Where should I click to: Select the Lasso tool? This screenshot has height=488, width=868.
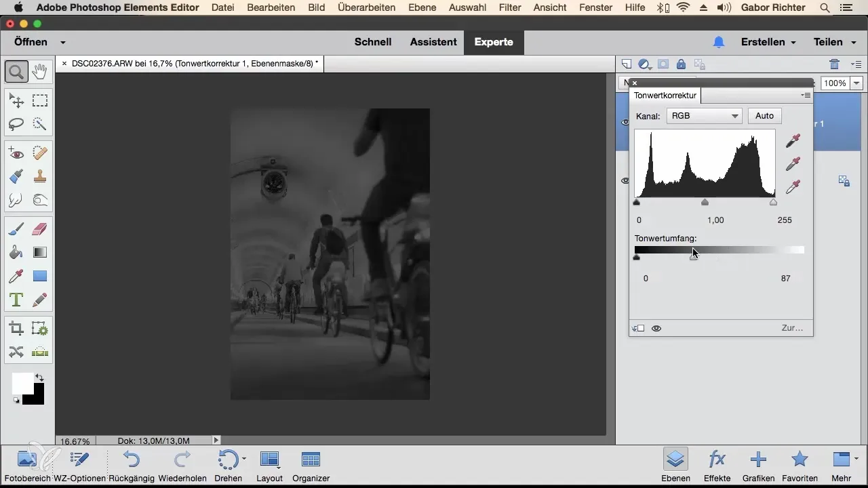(x=16, y=124)
